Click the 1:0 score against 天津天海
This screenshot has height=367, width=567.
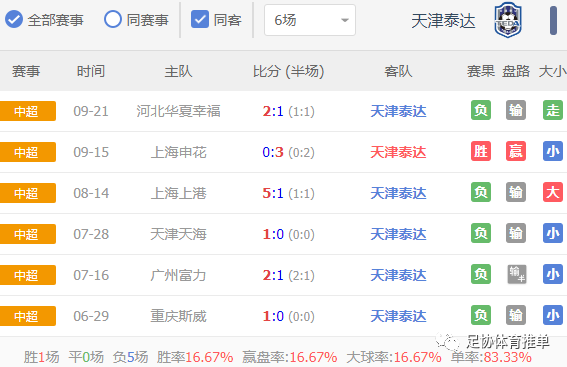[273, 234]
